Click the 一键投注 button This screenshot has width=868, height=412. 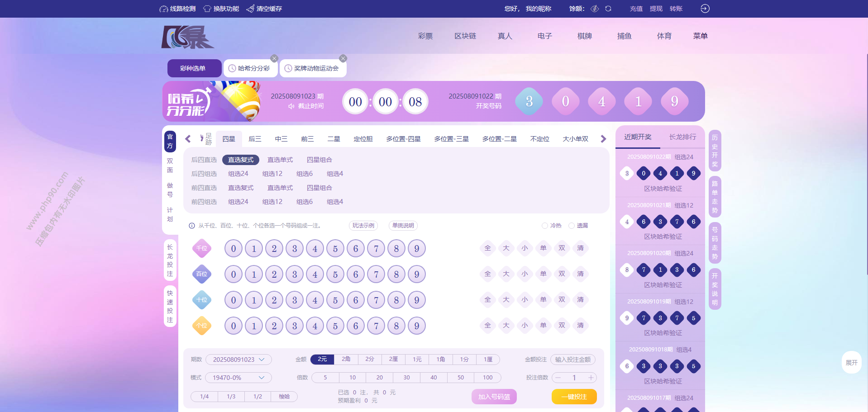[574, 397]
